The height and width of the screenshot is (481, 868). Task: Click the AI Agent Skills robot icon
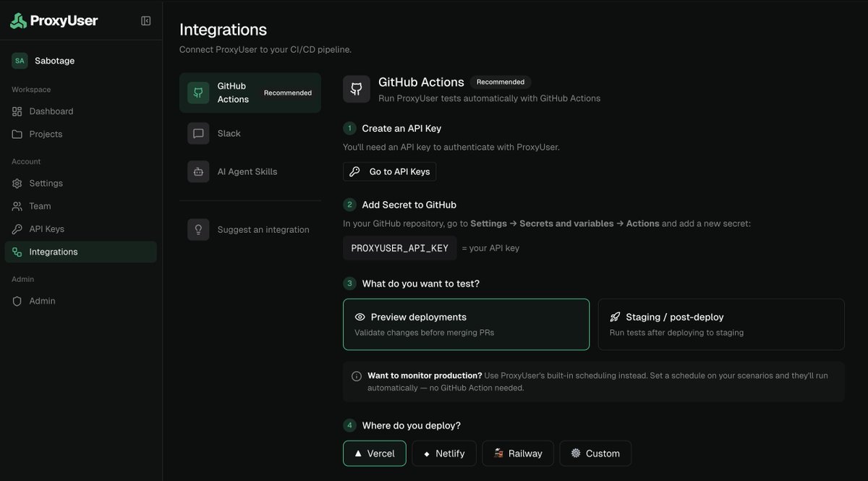[198, 171]
